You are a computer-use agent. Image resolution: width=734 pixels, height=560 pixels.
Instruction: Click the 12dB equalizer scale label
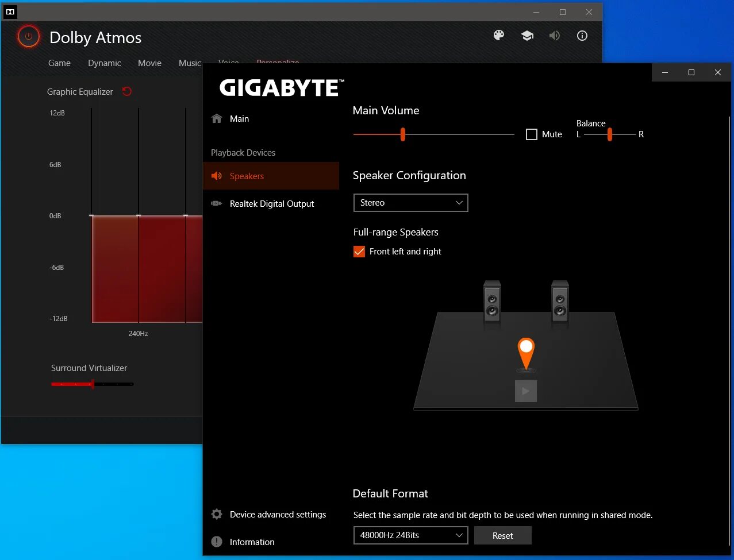pos(57,113)
